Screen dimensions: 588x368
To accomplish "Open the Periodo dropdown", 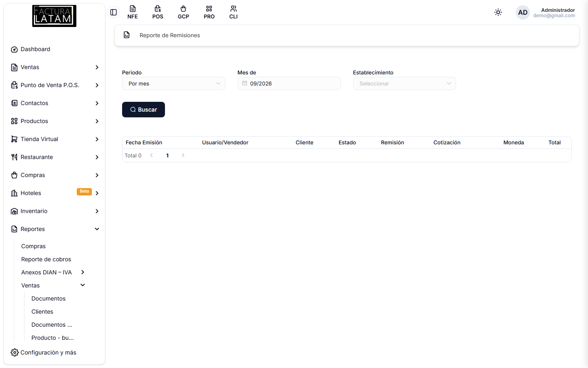I will click(x=174, y=83).
